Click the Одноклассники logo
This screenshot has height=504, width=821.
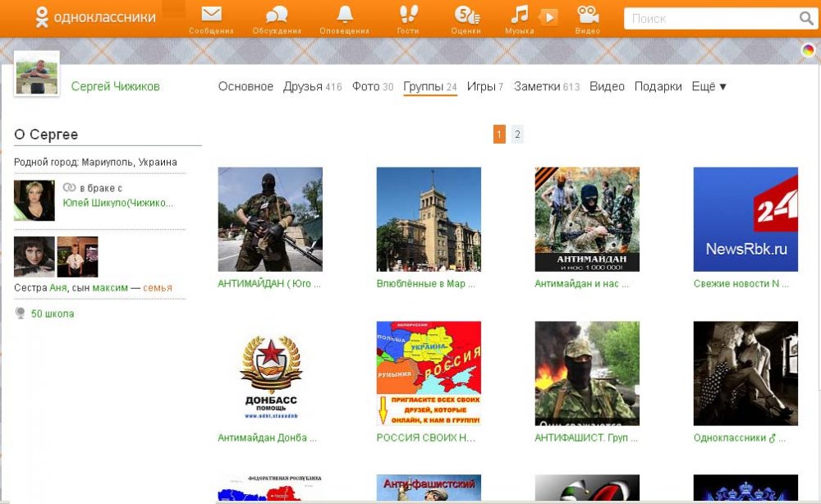96,17
